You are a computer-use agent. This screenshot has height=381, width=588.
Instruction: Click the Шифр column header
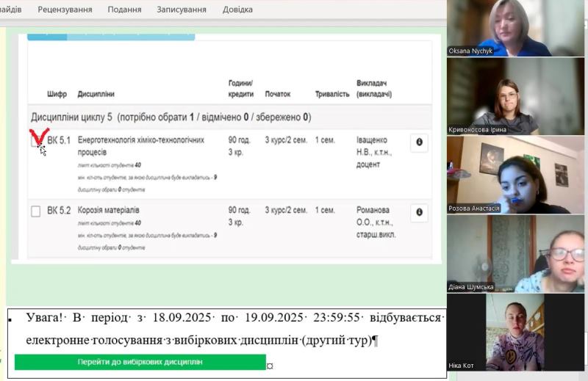(57, 94)
